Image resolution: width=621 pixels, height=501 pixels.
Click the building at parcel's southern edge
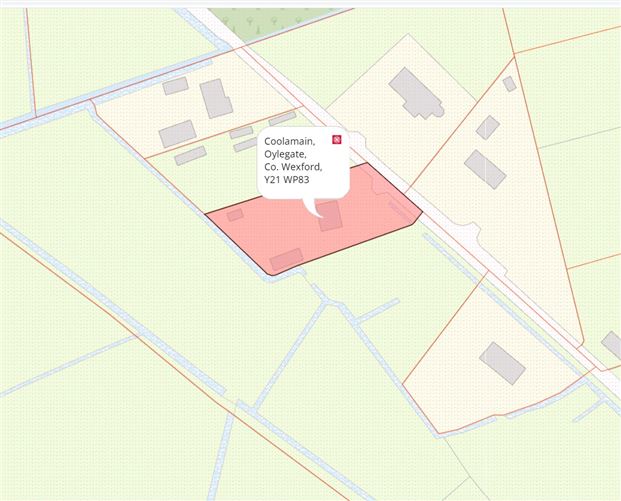(286, 259)
